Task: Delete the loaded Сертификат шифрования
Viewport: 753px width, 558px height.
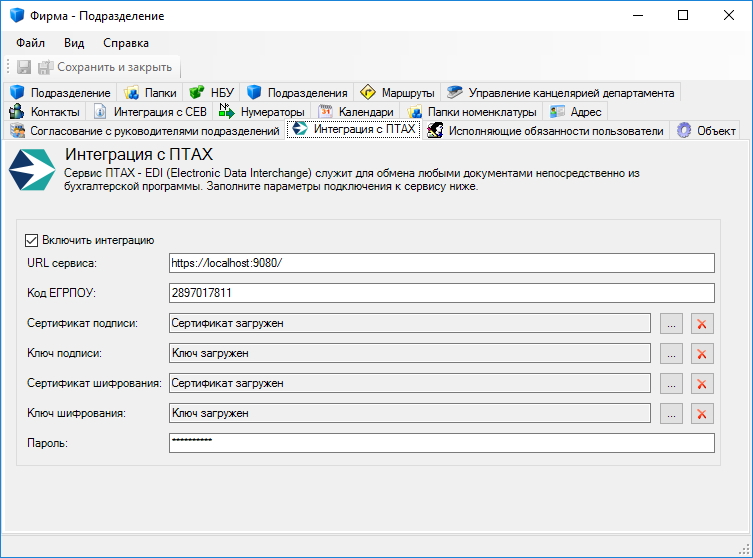Action: coord(702,384)
